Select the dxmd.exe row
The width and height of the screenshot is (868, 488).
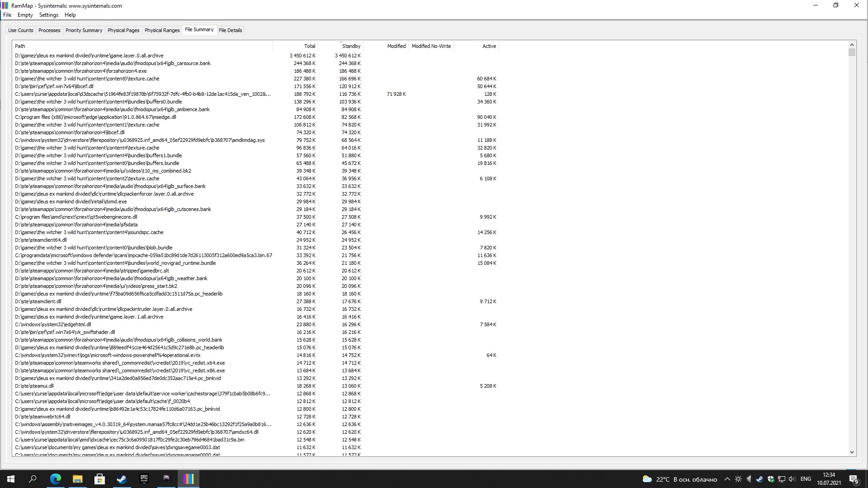255,202
